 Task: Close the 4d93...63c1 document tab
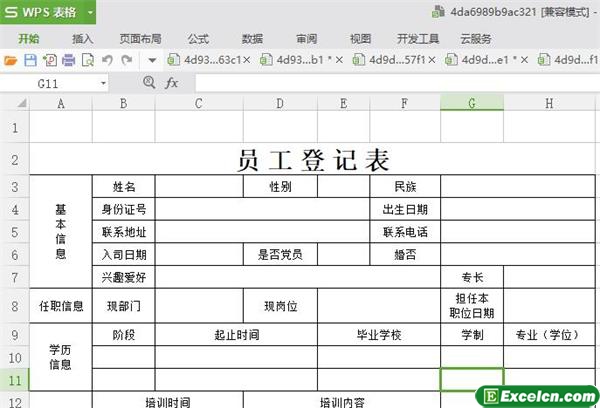click(x=247, y=60)
